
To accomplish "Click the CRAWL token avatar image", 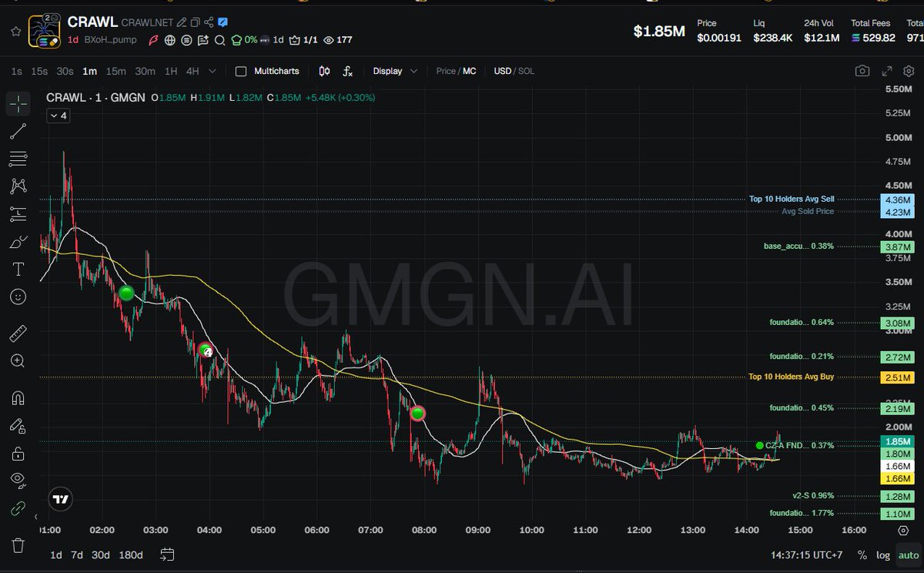I will (44, 31).
